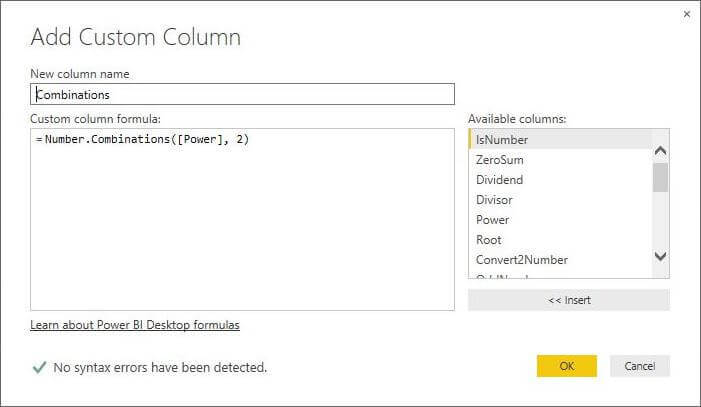This screenshot has width=701, height=407.
Task: Choose Dividend from the columns list
Action: pyautogui.click(x=500, y=180)
